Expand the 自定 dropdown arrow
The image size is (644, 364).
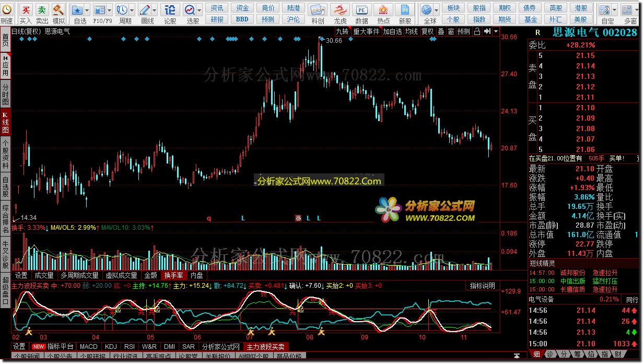[614, 9]
